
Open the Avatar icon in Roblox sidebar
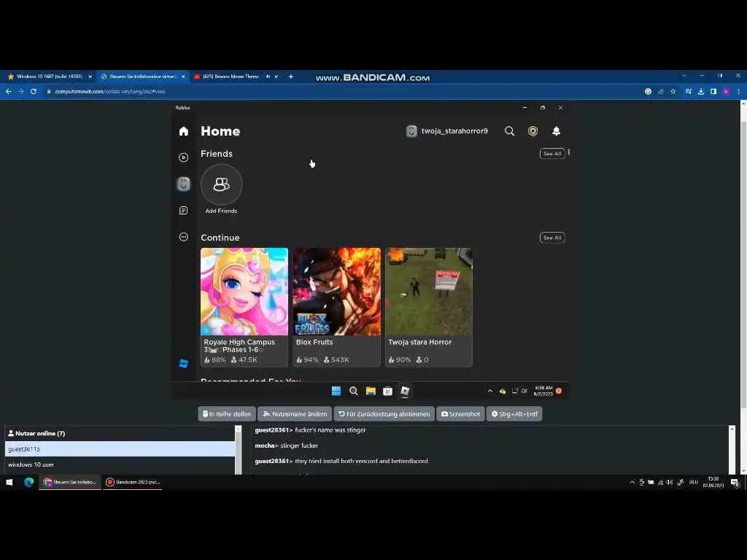click(x=183, y=184)
